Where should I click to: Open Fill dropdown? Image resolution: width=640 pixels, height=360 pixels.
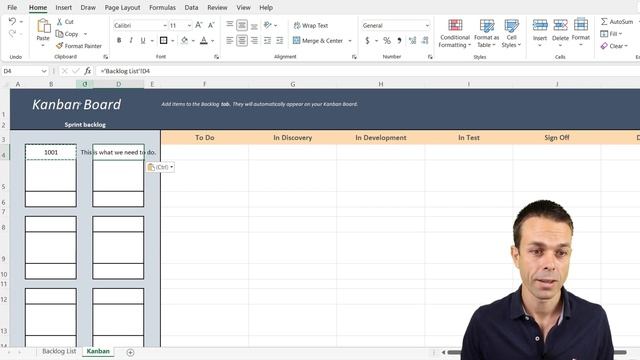point(611,33)
